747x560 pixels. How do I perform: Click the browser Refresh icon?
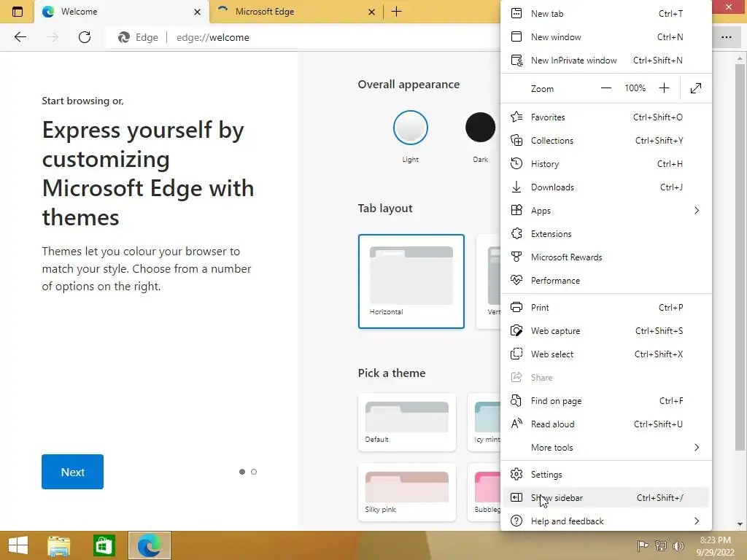[x=85, y=37]
